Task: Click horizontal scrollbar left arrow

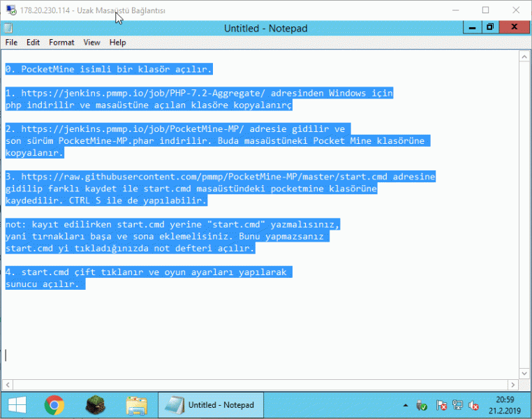Action: tap(8, 385)
